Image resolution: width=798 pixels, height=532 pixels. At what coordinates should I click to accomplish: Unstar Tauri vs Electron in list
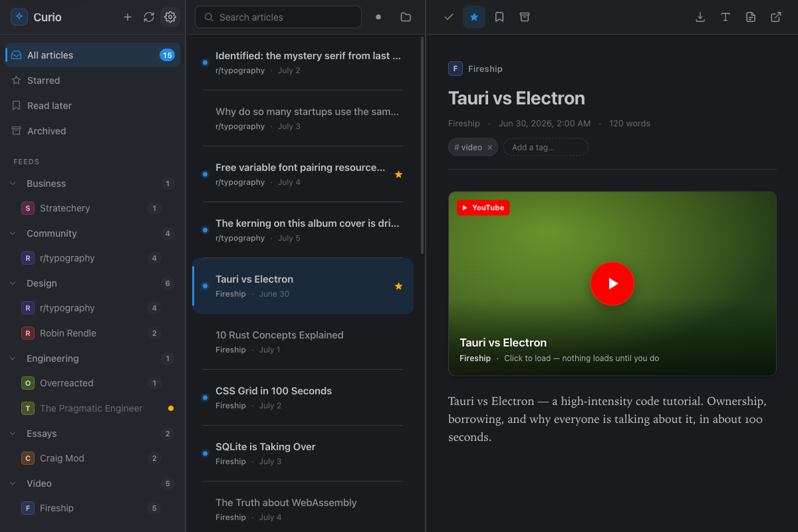[x=398, y=286]
